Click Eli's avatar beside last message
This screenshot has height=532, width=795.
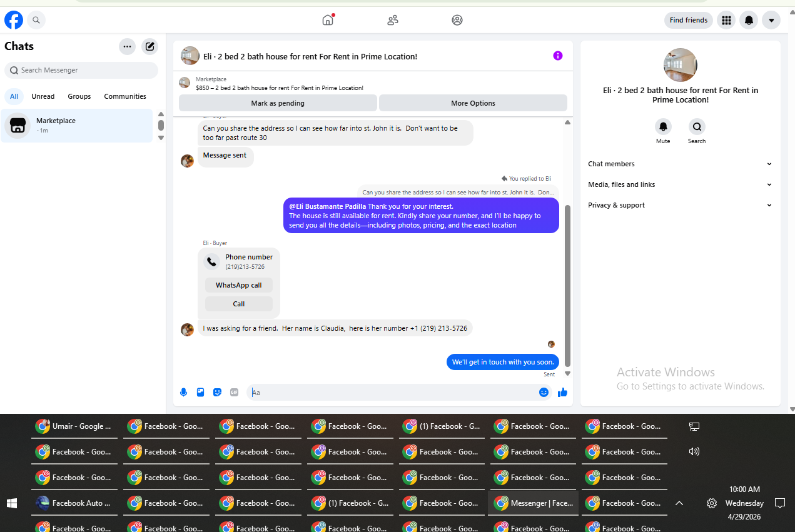click(187, 329)
